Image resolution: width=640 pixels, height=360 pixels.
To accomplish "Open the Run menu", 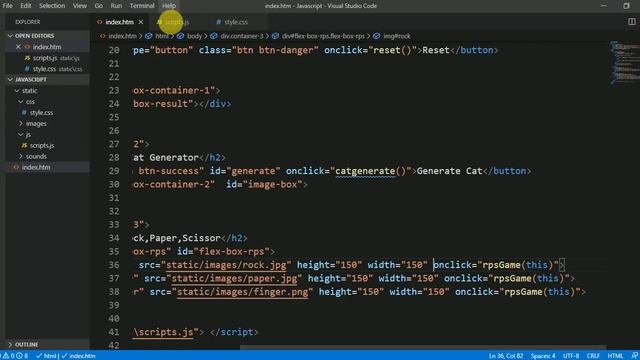I will pyautogui.click(x=116, y=6).
